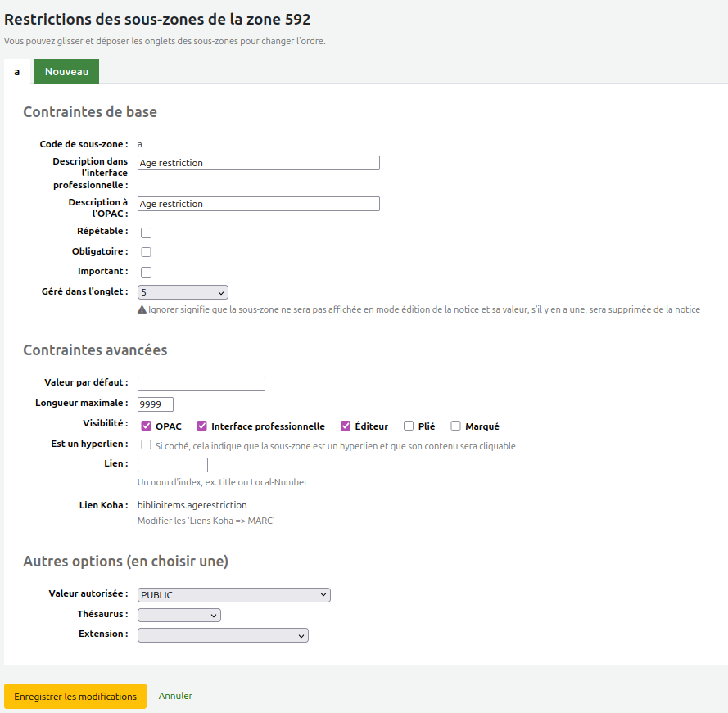Click the warning triangle icon beside Ignorer
728x713 pixels.
click(142, 309)
